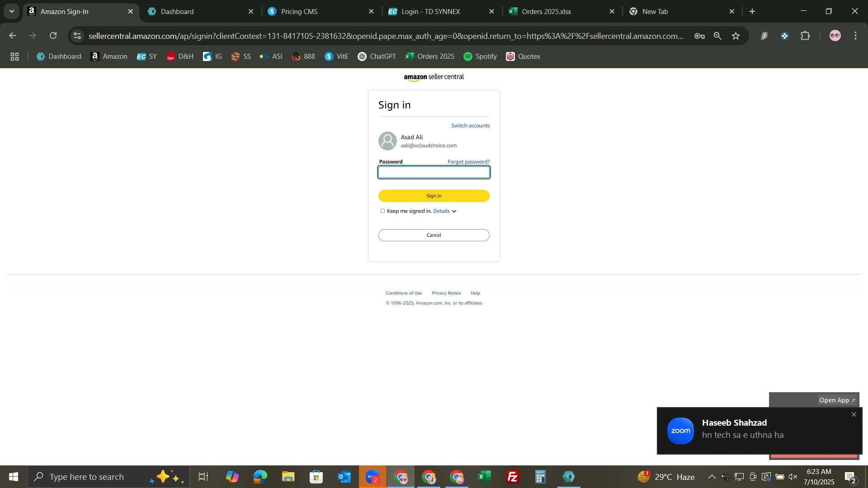Screen dimensions: 868x488
Task: Reload the current page
Action: pyautogui.click(x=53, y=36)
